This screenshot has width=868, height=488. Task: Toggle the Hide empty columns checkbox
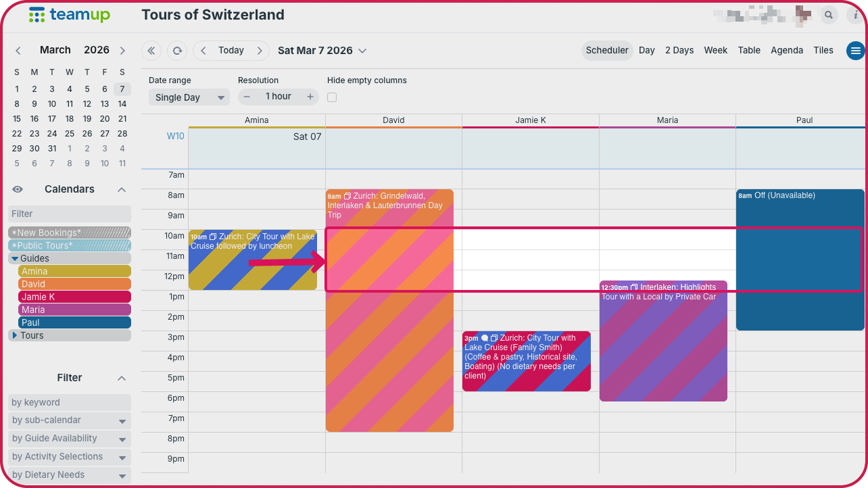click(332, 97)
